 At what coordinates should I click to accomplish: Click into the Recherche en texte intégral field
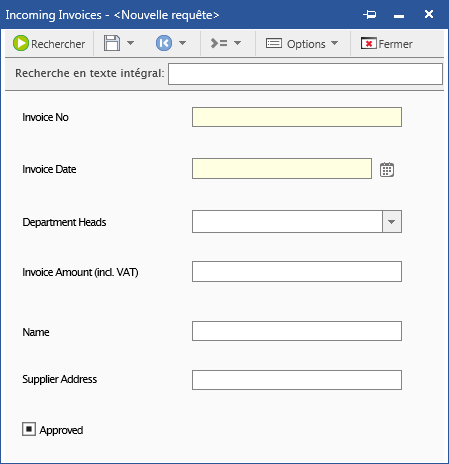[305, 74]
